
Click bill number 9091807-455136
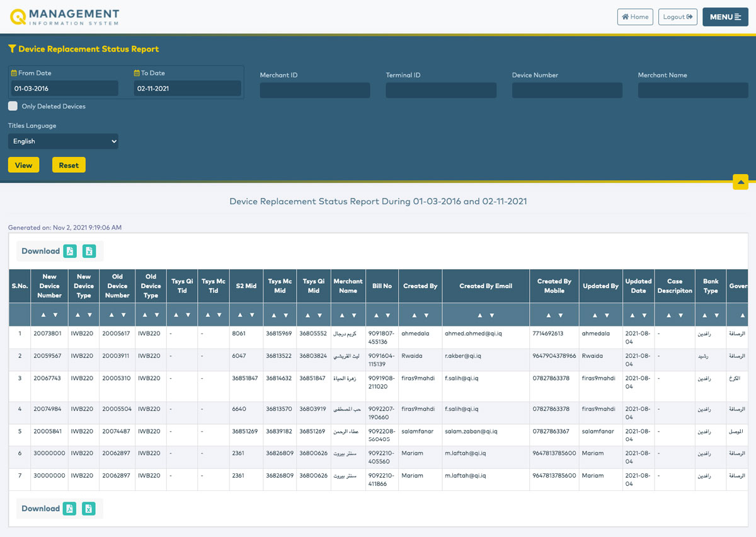(382, 337)
